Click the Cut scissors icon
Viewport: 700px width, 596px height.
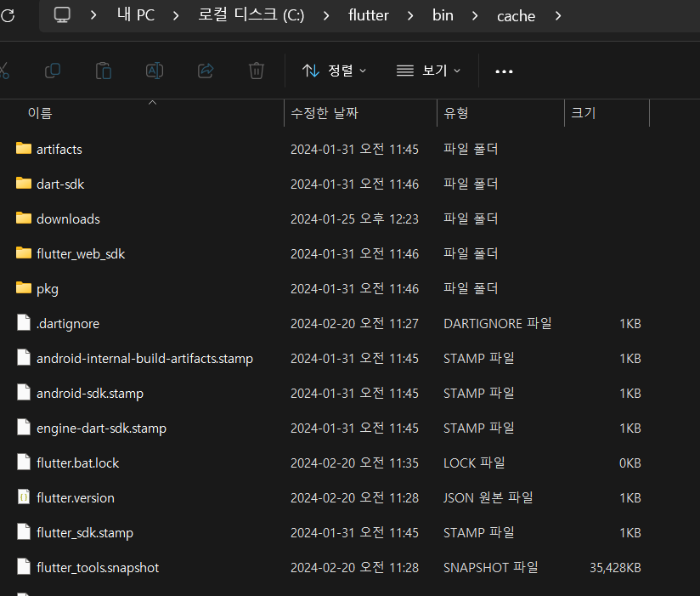coord(3,71)
